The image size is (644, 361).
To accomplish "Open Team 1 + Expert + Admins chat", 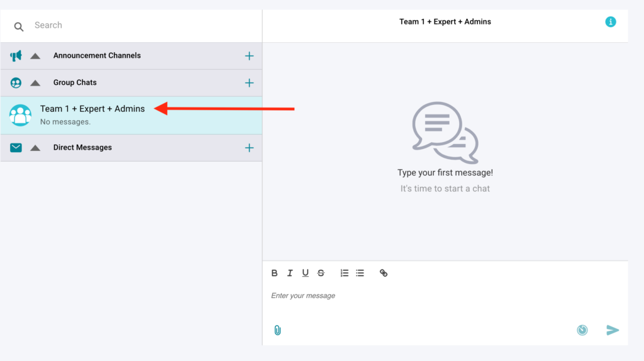I will click(92, 114).
